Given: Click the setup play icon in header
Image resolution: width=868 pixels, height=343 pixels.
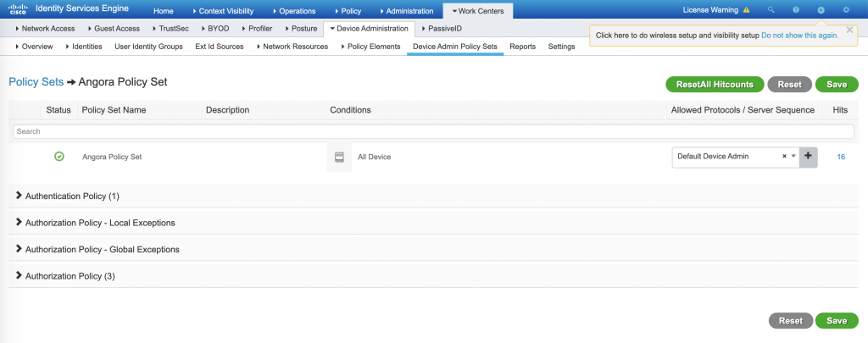Looking at the screenshot, I should coord(821,10).
